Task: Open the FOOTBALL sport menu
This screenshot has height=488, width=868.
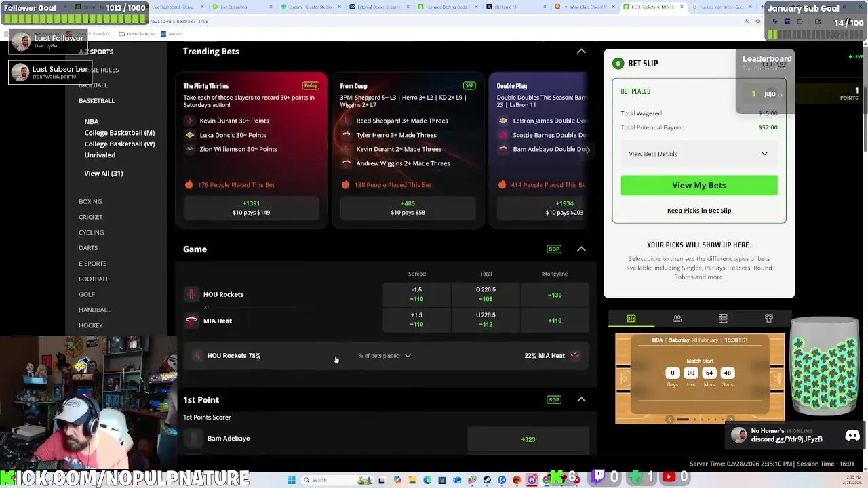Action: click(94, 279)
